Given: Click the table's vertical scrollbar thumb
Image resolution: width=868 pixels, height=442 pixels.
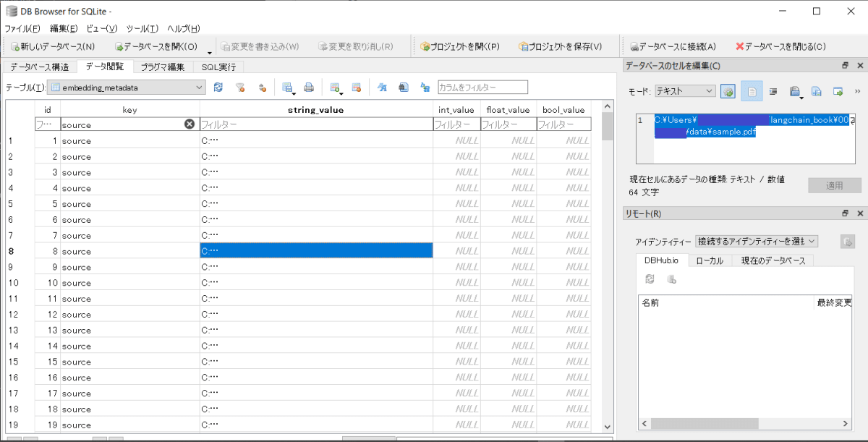Looking at the screenshot, I should 608,127.
